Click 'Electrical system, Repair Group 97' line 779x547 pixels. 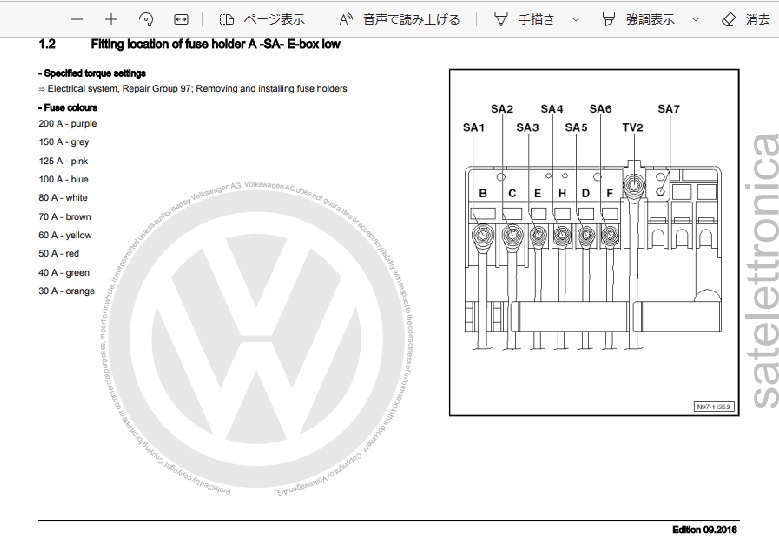pyautogui.click(x=193, y=89)
